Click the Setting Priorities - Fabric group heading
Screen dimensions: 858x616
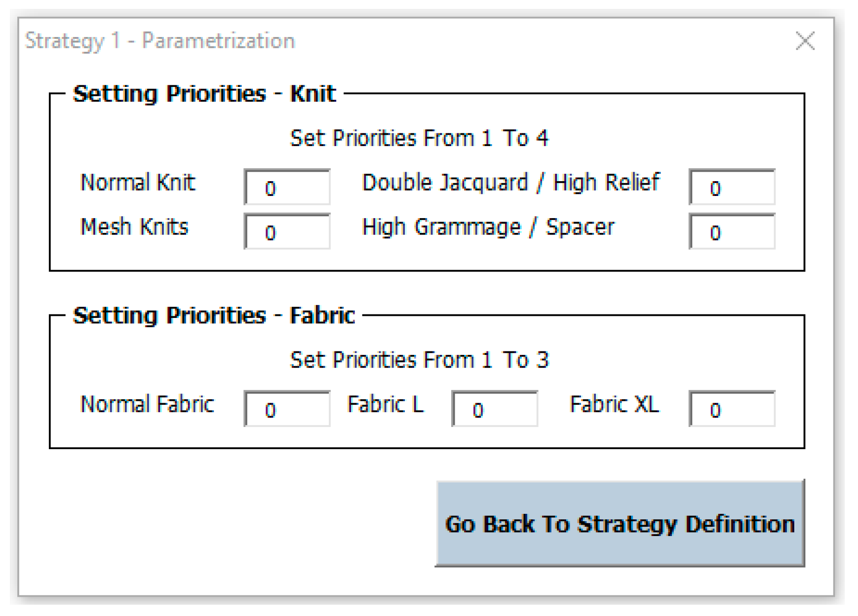213,315
